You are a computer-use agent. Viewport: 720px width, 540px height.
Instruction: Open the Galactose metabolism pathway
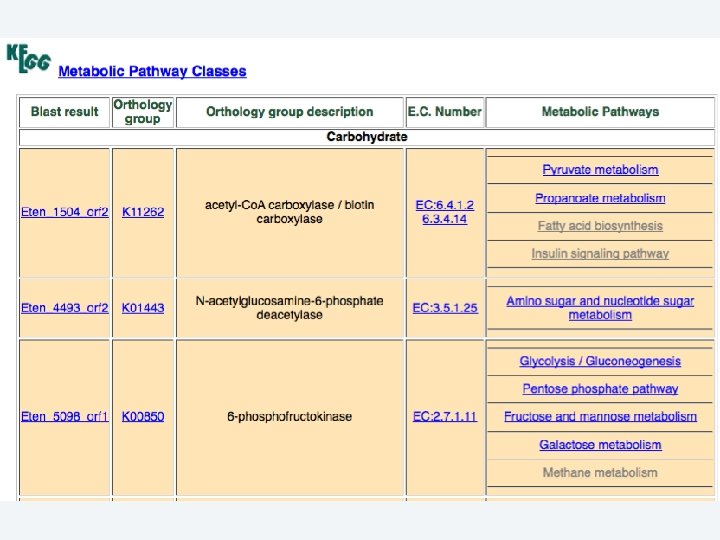coord(600,444)
